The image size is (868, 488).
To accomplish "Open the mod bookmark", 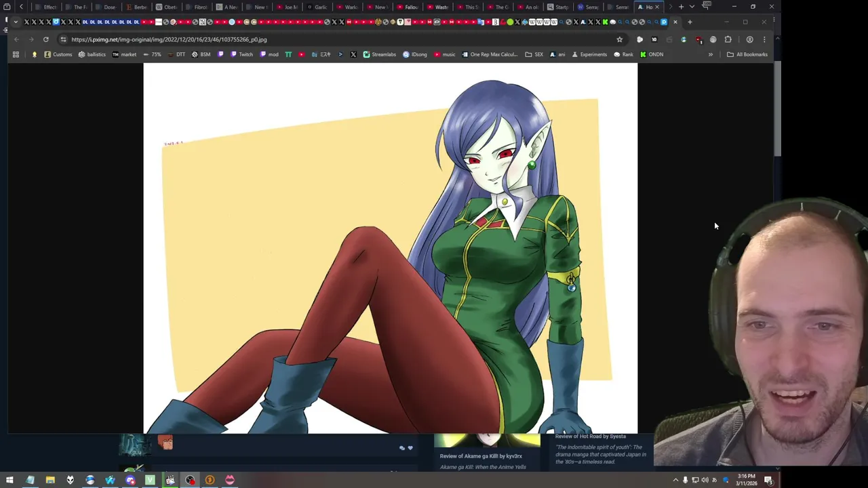I will (269, 54).
